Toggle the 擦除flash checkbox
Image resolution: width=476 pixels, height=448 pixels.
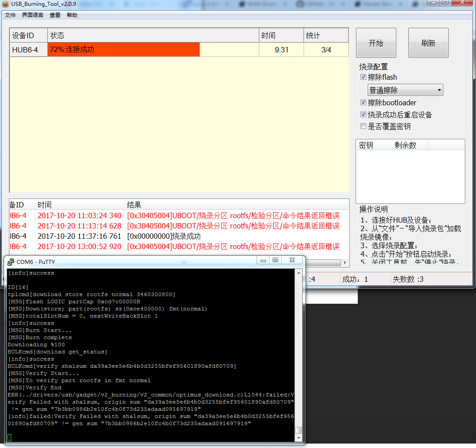coord(363,77)
